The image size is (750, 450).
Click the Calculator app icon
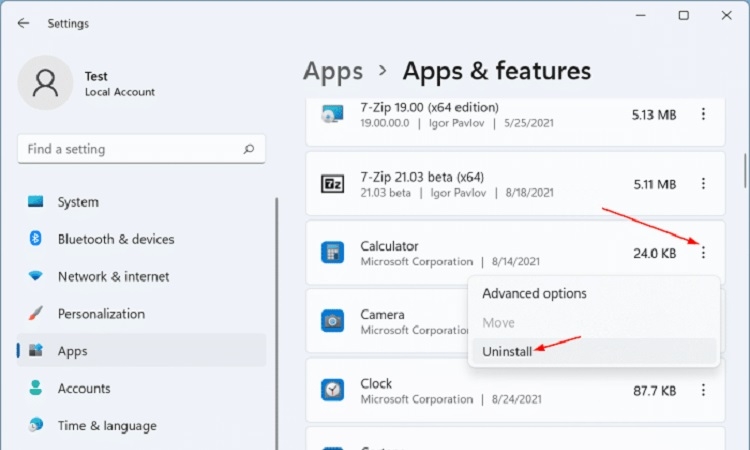[332, 252]
